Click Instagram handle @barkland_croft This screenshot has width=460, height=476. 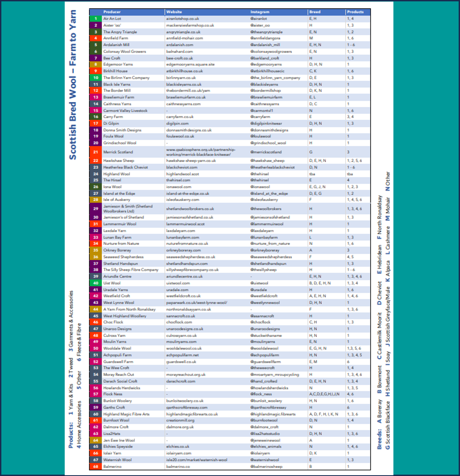pos(265,58)
